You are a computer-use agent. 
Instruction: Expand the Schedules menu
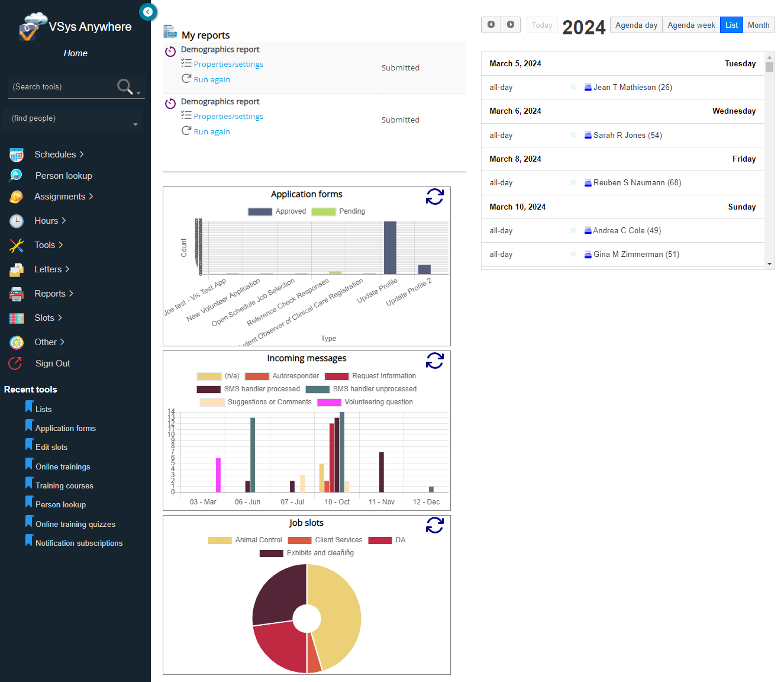pyautogui.click(x=59, y=155)
